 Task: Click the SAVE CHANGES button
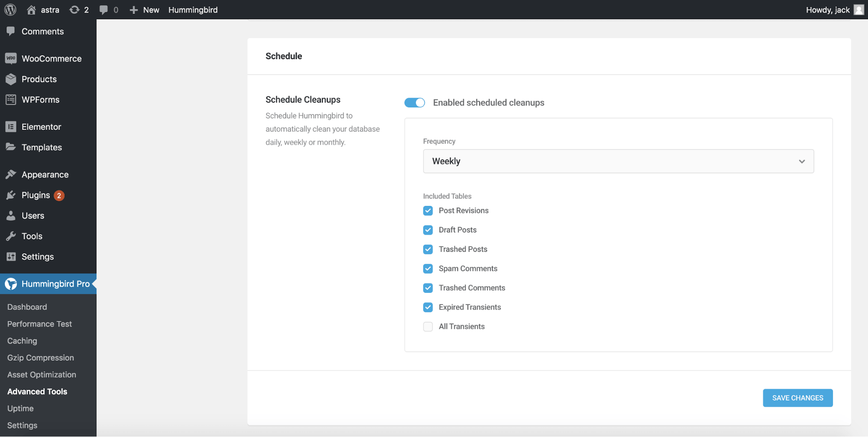pos(797,397)
